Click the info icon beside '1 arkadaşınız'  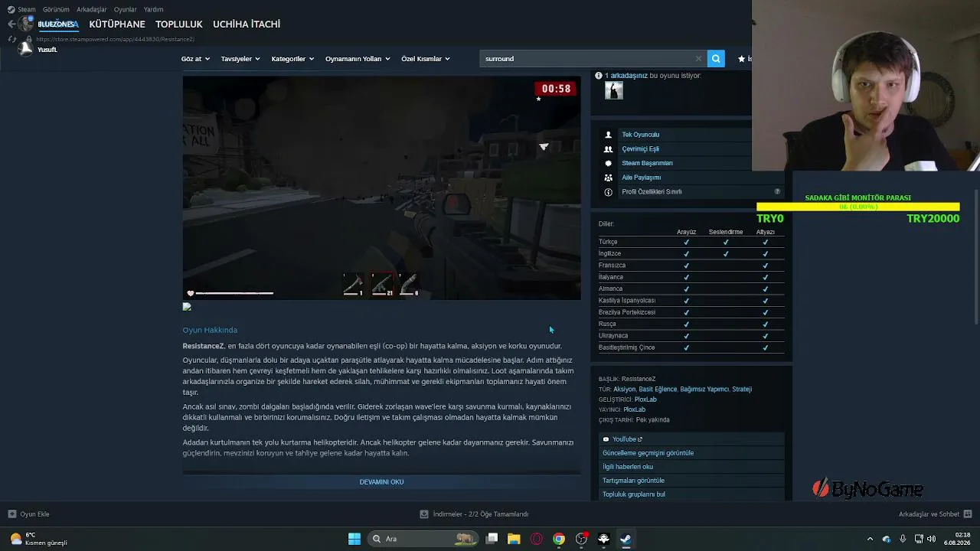click(x=599, y=76)
